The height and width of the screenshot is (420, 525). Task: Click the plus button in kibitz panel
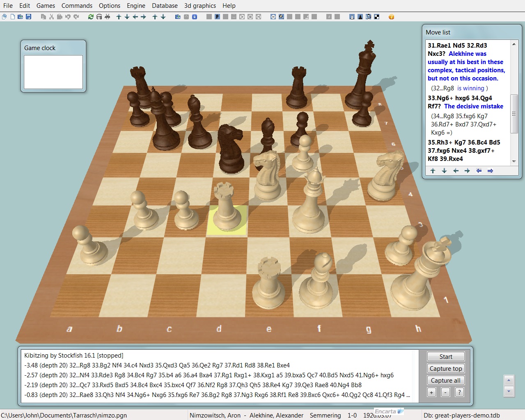pyautogui.click(x=431, y=392)
